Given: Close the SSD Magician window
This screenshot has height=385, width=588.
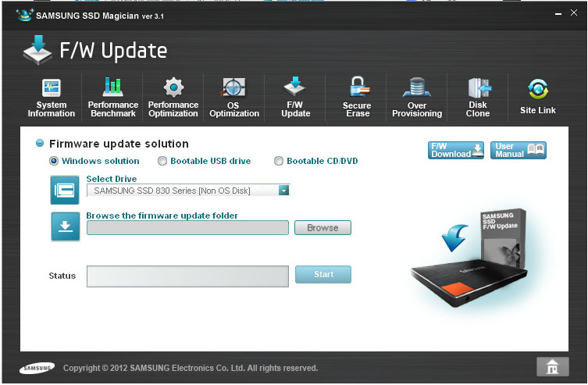Looking at the screenshot, I should point(574,12).
